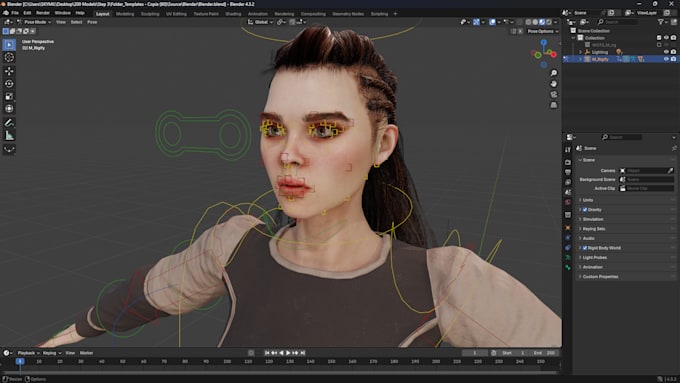This screenshot has height=383, width=680.
Task: Toggle render camera icon for M_Rigify row
Action: [x=673, y=59]
